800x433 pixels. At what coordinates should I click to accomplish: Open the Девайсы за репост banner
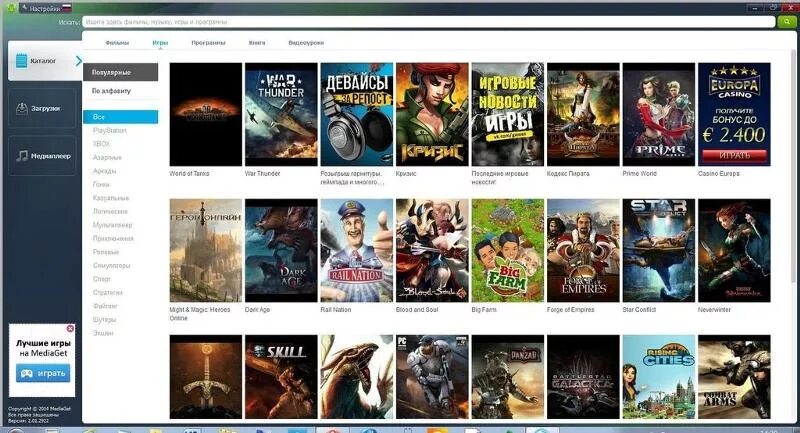pos(357,114)
